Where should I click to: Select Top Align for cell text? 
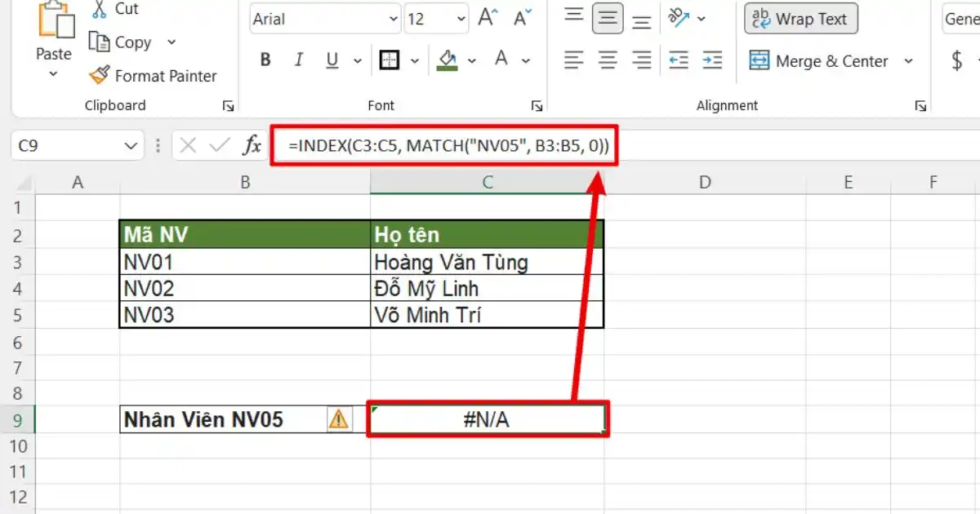(x=575, y=16)
